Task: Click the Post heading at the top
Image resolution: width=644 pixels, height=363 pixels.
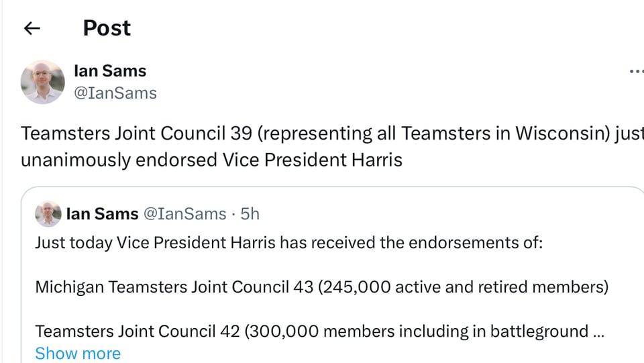Action: click(107, 28)
